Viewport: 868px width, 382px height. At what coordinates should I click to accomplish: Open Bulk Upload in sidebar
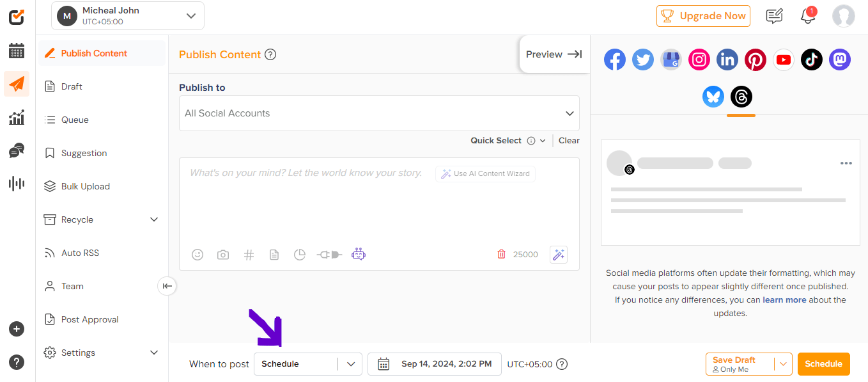tap(102, 186)
